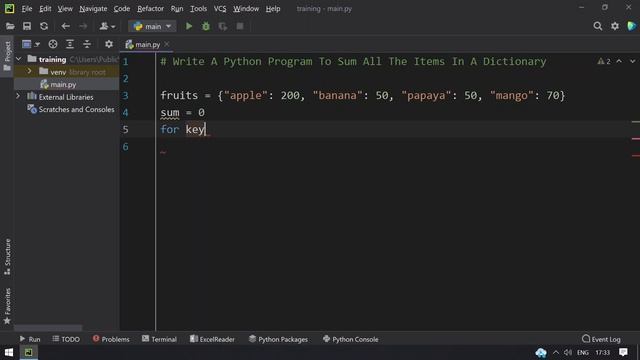This screenshot has height=360, width=640.
Task: Click the Run with Coverage icon
Action: [x=223, y=27]
